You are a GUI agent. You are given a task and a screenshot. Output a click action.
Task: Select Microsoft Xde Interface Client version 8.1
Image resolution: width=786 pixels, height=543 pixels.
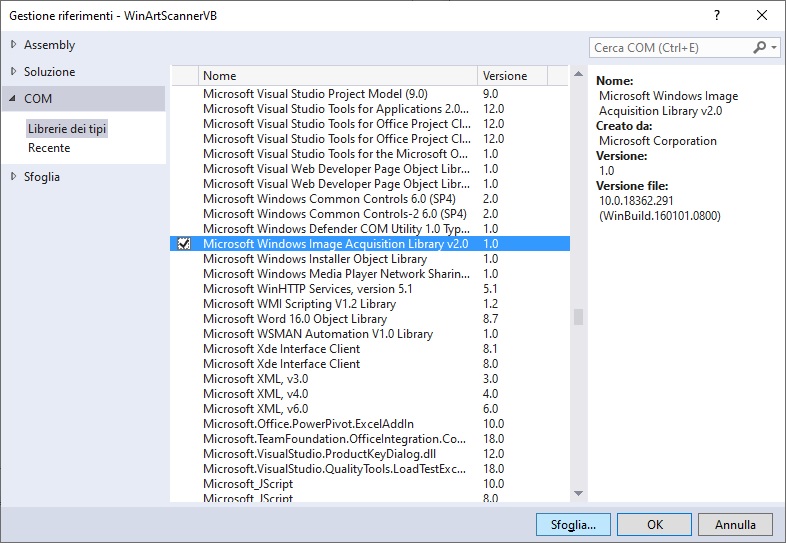pyautogui.click(x=370, y=349)
